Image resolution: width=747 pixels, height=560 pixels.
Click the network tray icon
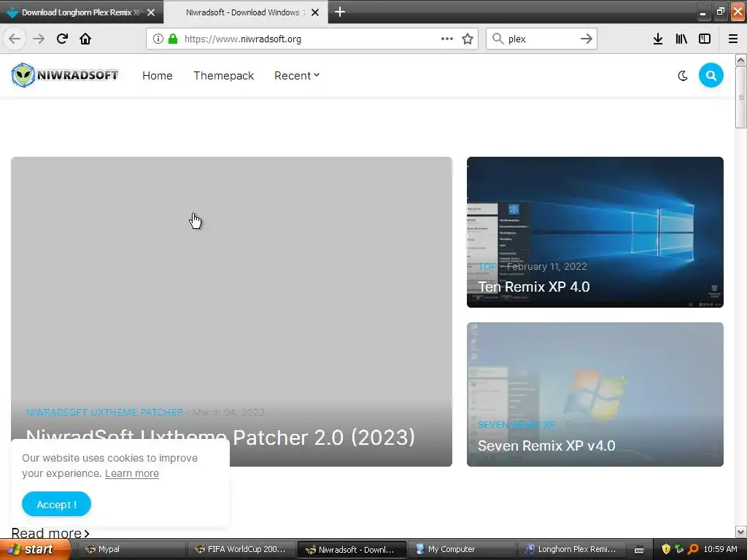pyautogui.click(x=679, y=549)
